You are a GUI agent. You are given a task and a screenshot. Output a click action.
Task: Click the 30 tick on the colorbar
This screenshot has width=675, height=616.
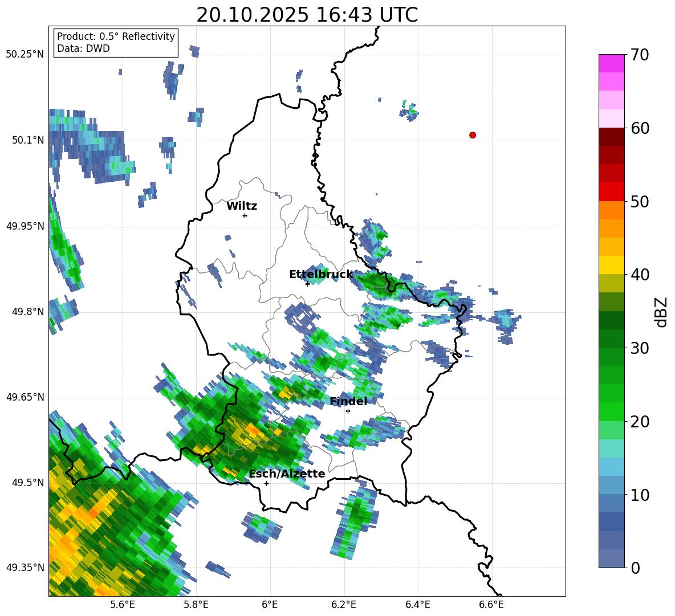[x=640, y=348]
